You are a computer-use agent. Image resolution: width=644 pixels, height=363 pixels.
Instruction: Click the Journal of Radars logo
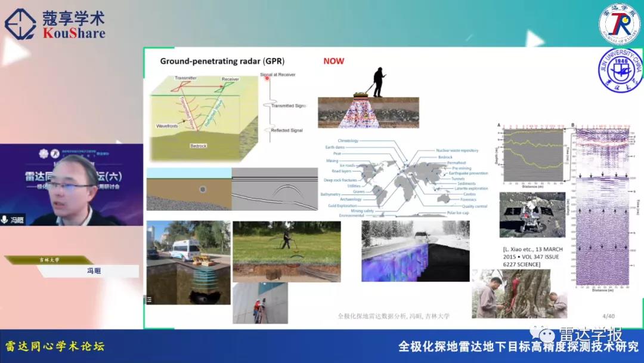(x=619, y=24)
